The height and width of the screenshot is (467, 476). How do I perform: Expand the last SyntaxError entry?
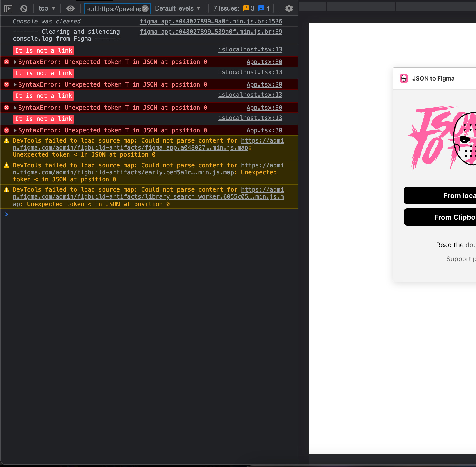point(15,130)
